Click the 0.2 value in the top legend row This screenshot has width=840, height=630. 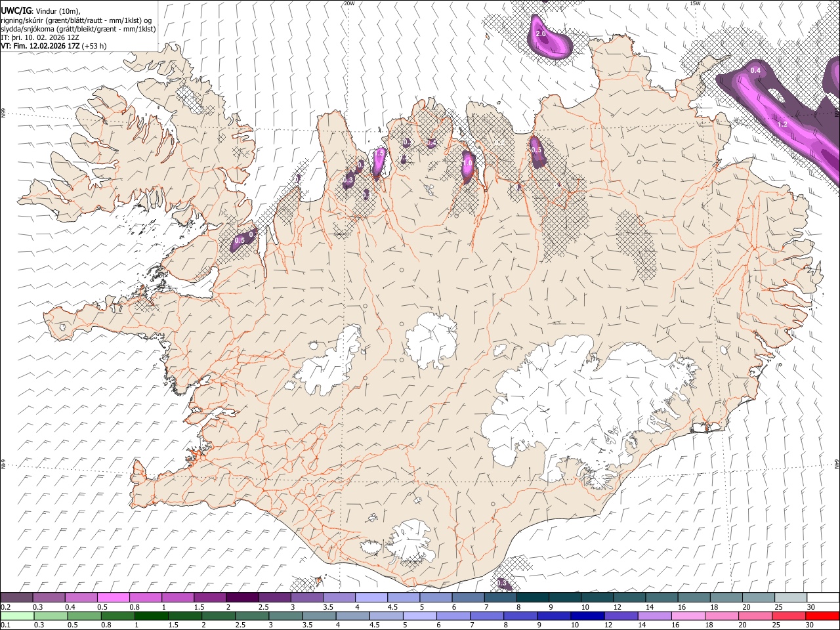coord(6,607)
